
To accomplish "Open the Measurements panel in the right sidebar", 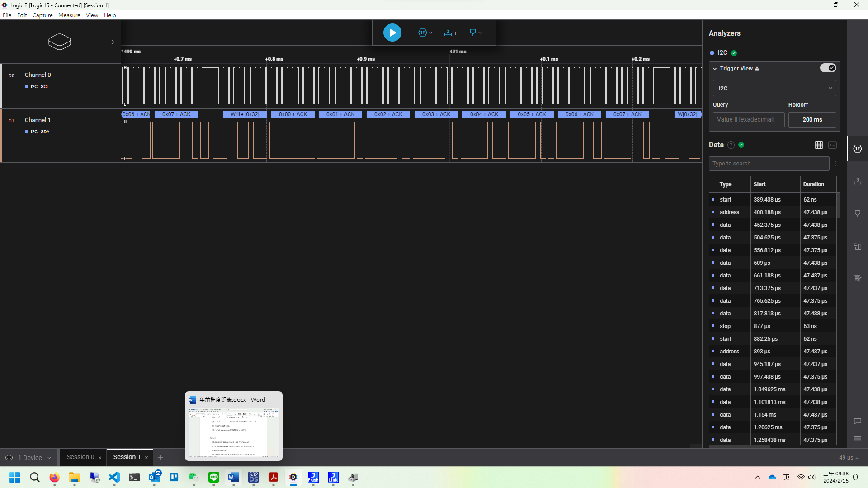I will (x=858, y=182).
